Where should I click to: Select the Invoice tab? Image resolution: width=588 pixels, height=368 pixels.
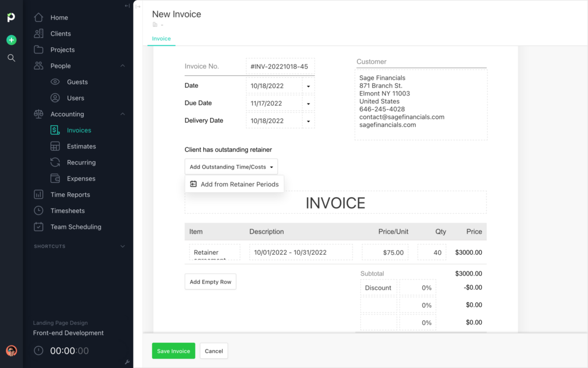161,39
